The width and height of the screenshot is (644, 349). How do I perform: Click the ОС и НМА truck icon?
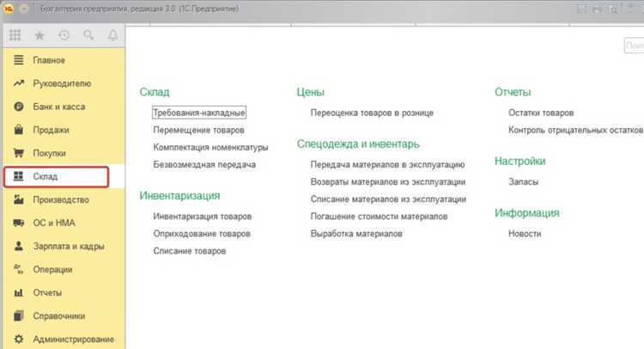click(x=19, y=223)
